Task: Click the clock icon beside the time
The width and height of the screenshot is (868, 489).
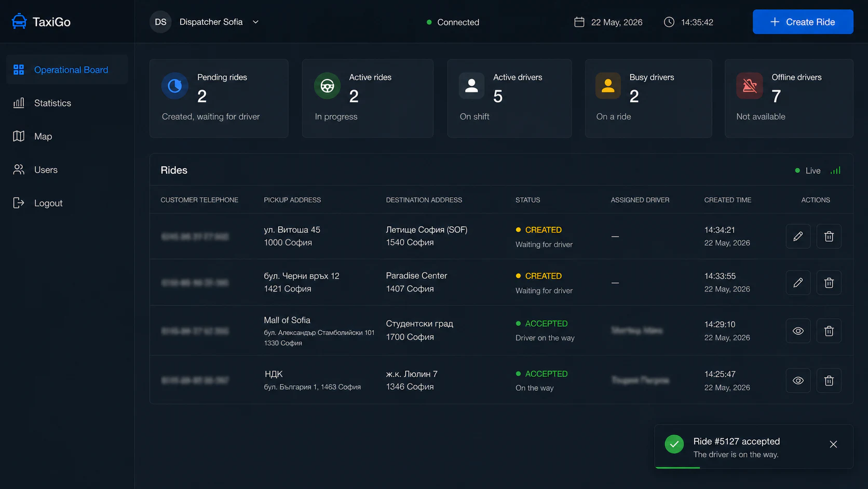Action: tap(669, 22)
